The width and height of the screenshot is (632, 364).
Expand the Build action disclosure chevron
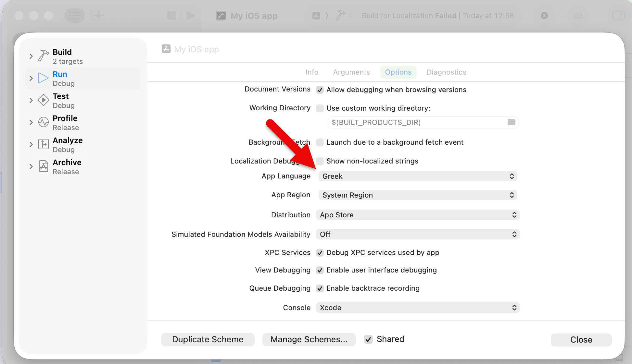[31, 56]
